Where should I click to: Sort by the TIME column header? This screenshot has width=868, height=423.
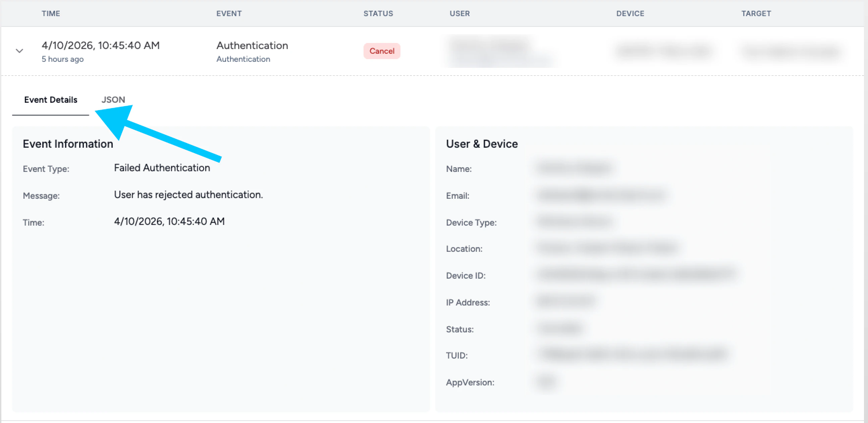(x=51, y=13)
